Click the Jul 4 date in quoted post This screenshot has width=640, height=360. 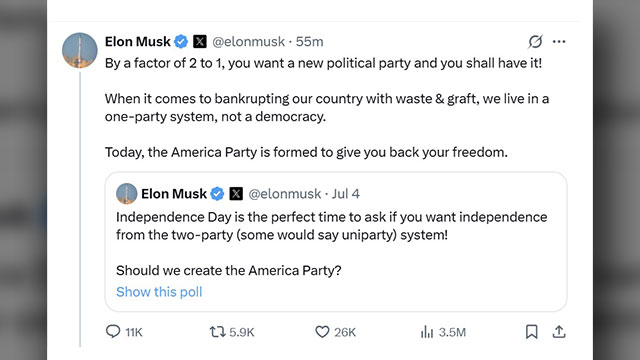[345, 193]
